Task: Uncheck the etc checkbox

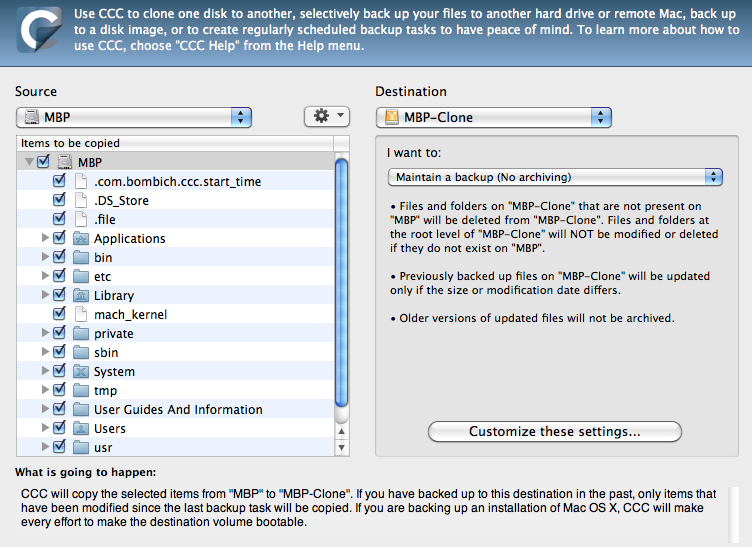Action: 59,276
